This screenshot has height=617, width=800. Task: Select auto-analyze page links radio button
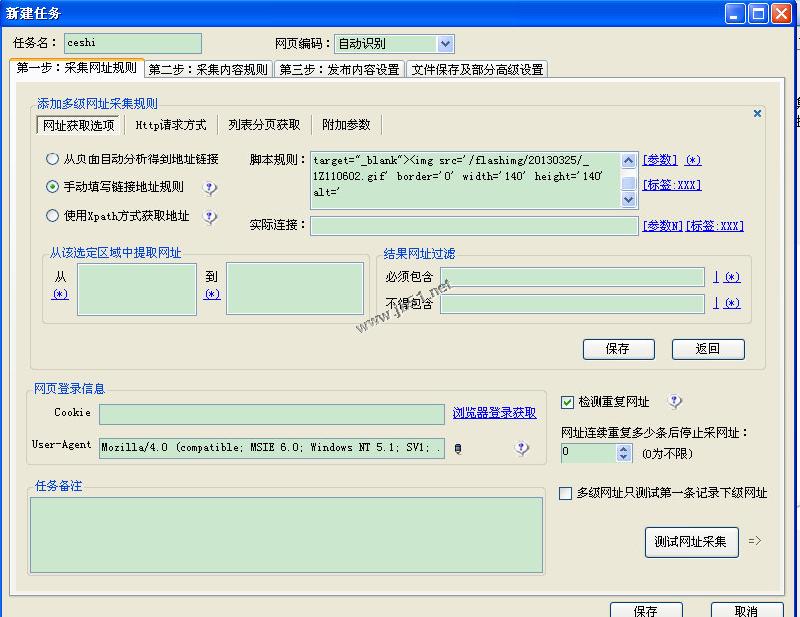(x=52, y=159)
